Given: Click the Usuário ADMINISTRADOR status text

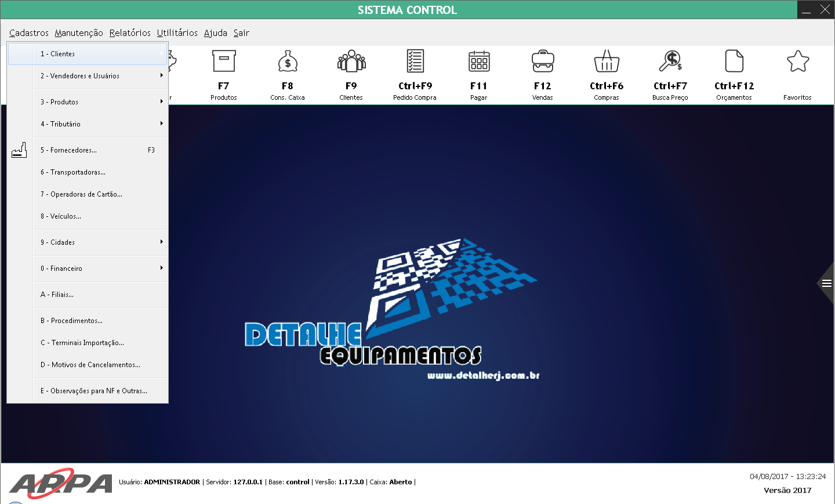Looking at the screenshot, I should pyautogui.click(x=159, y=482).
